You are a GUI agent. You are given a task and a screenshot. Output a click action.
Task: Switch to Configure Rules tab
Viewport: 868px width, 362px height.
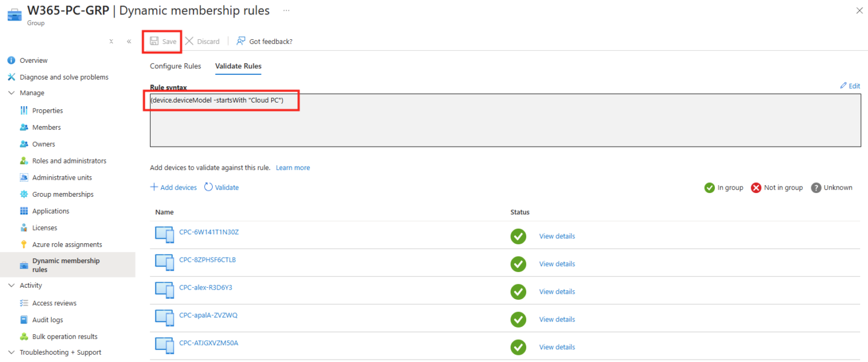[175, 66]
